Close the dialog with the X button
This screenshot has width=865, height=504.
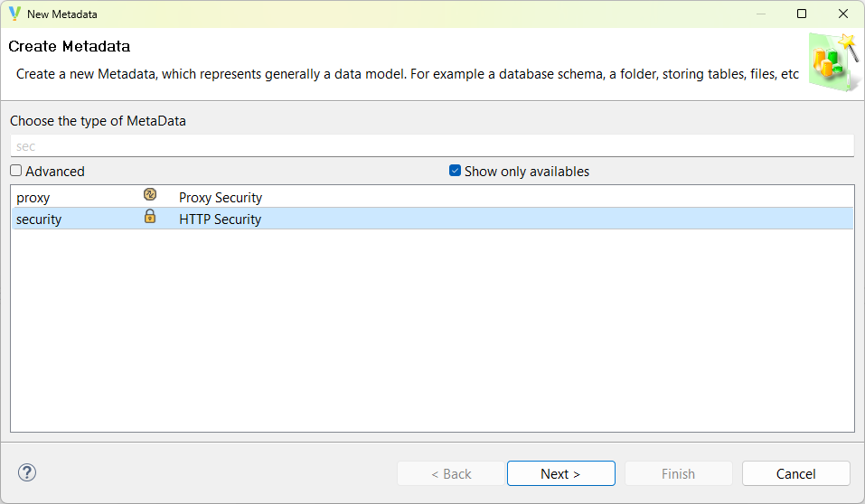[843, 14]
